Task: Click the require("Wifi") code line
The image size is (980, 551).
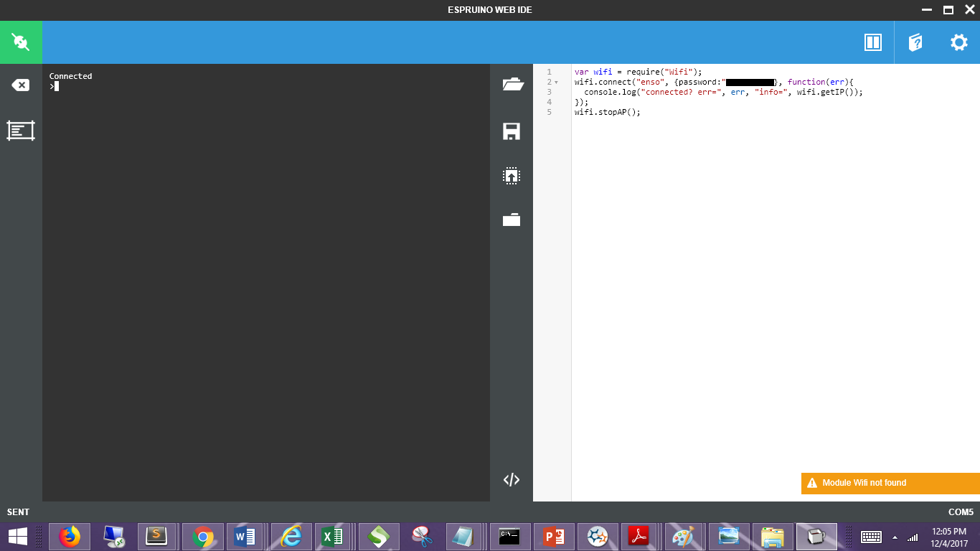Action: click(x=638, y=72)
